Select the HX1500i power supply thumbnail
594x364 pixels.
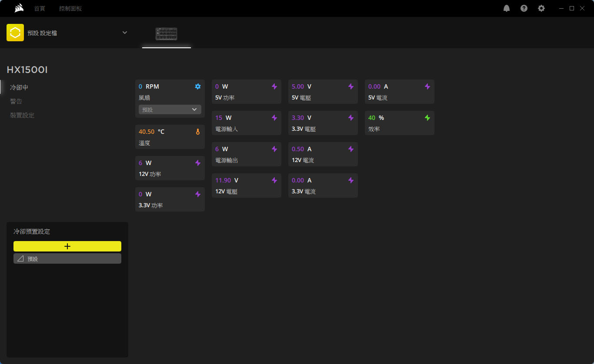[167, 33]
